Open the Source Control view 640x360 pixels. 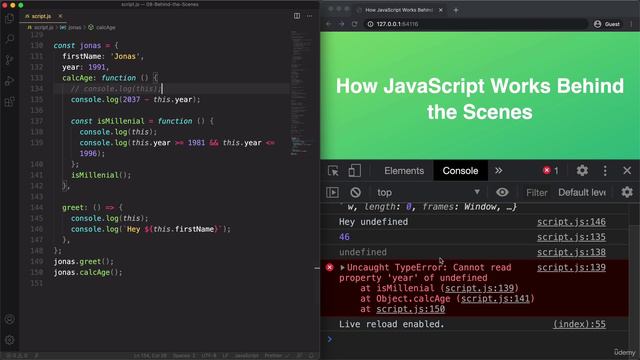pyautogui.click(x=9, y=60)
